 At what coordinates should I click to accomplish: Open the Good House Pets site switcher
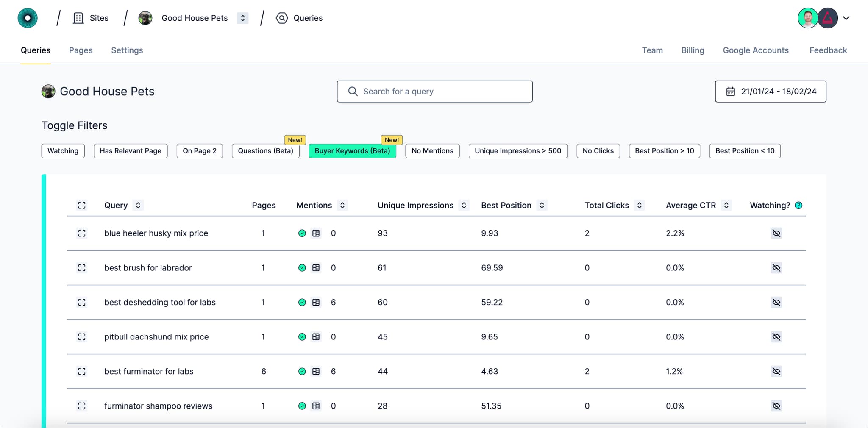tap(242, 18)
